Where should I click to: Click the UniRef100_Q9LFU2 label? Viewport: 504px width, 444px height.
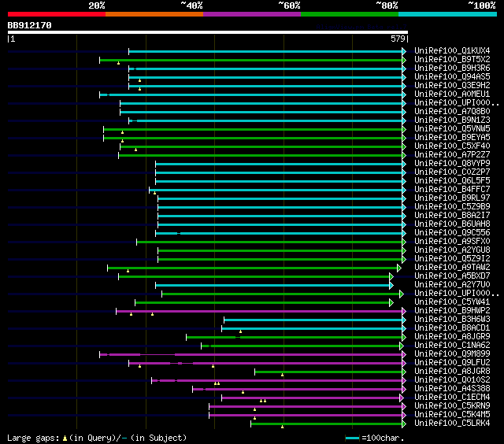click(452, 363)
